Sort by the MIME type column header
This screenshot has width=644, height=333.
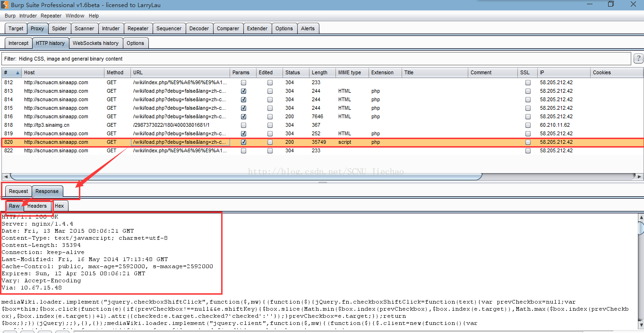tap(352, 72)
